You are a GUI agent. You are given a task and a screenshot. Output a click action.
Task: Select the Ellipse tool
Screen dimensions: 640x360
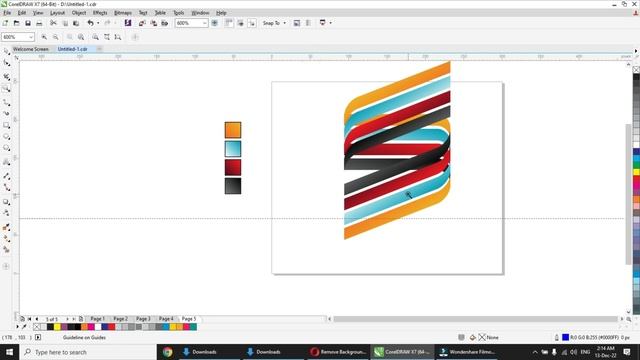click(x=7, y=137)
